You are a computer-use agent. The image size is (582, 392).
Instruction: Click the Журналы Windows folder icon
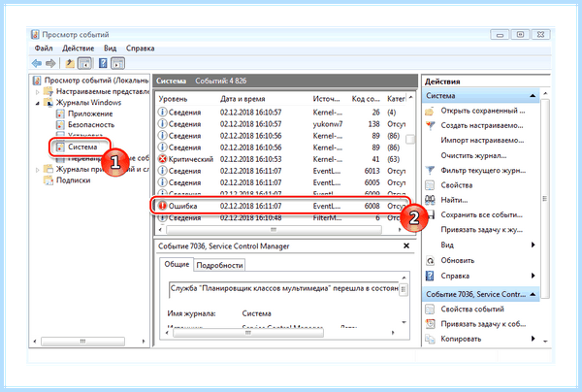(x=48, y=103)
